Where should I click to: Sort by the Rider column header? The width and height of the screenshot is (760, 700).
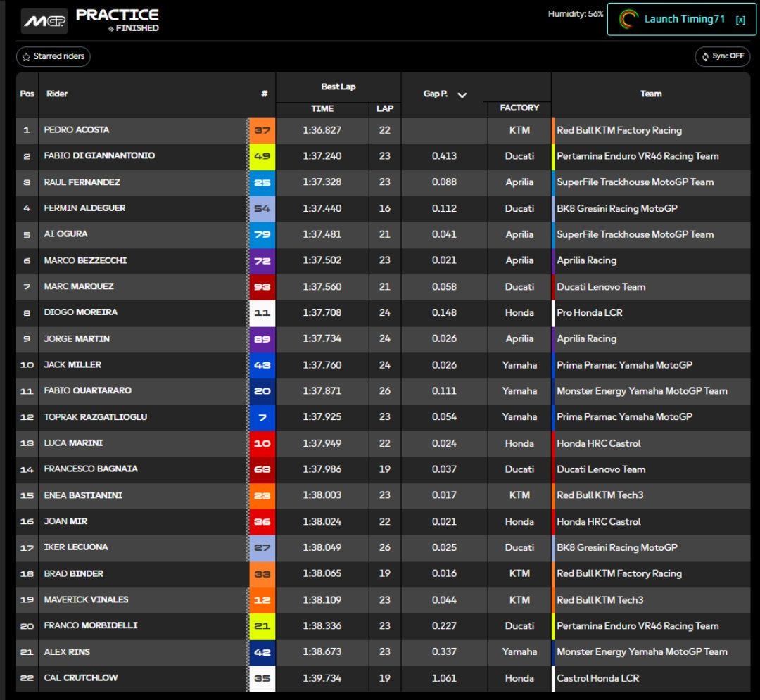click(x=57, y=94)
